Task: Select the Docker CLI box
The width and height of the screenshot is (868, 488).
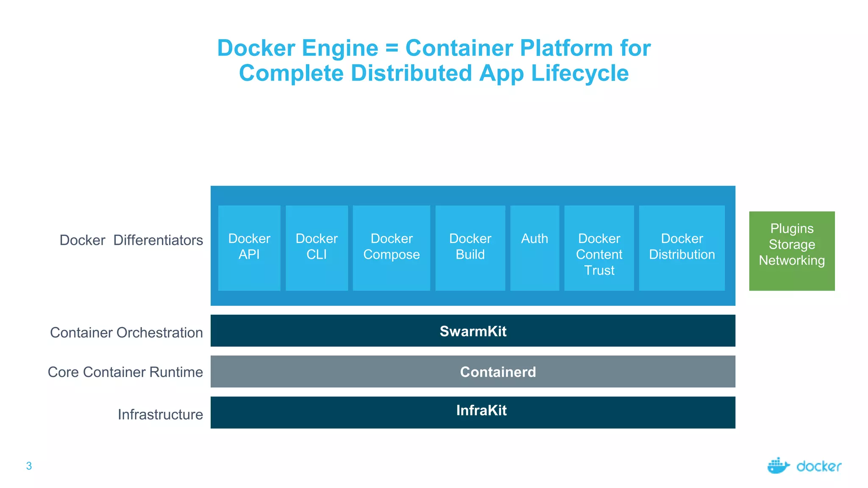Action: (317, 248)
